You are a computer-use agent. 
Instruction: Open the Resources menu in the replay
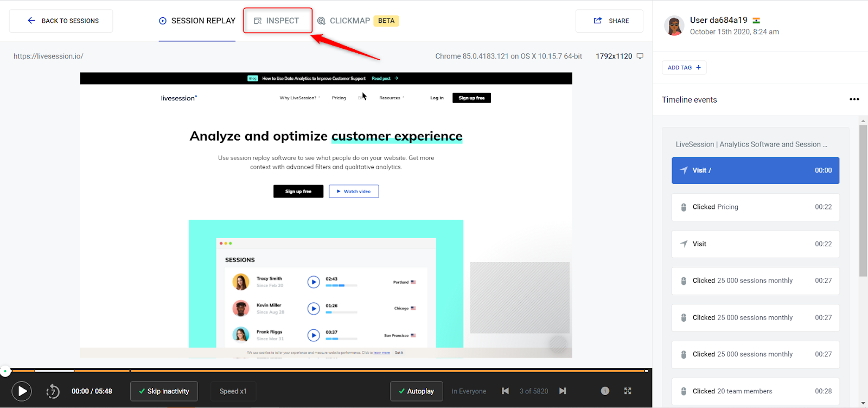[392, 98]
